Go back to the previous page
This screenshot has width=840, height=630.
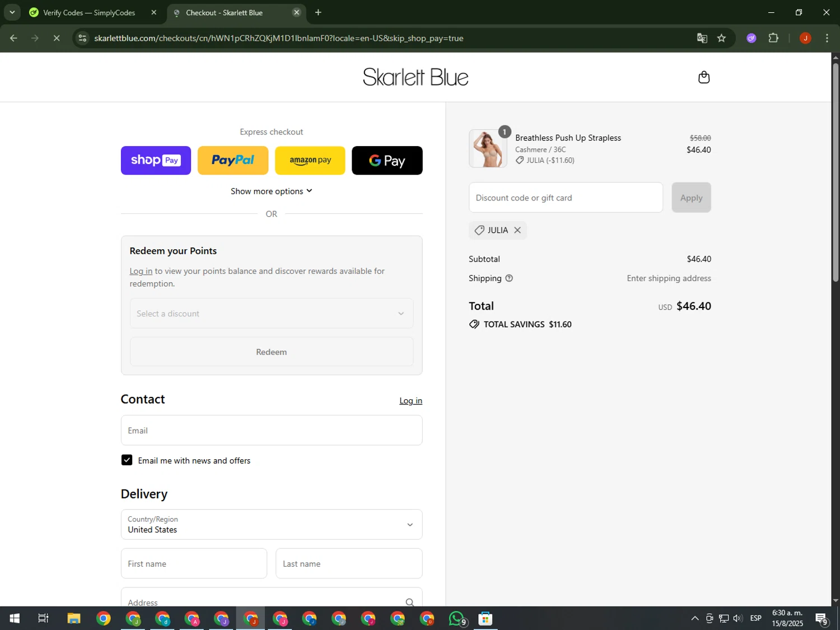point(13,38)
